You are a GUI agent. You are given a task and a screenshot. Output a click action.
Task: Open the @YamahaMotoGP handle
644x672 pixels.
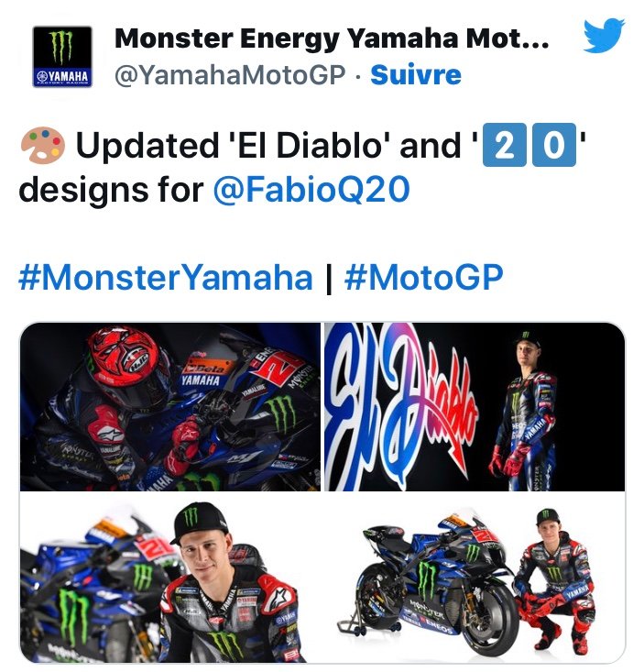[x=230, y=75]
